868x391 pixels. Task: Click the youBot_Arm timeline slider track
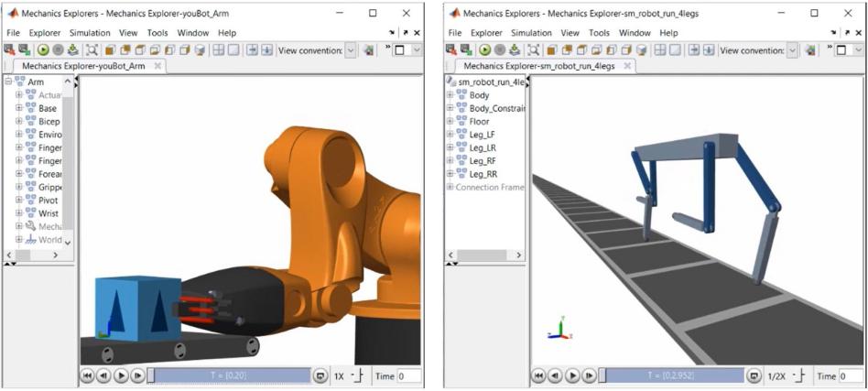[229, 375]
